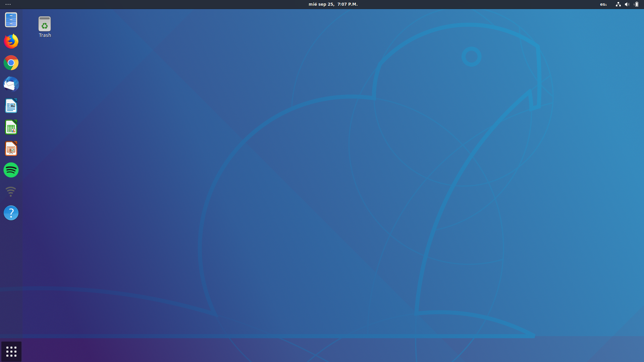Open the wired network status indicator
The image size is (644, 362).
(618, 4)
